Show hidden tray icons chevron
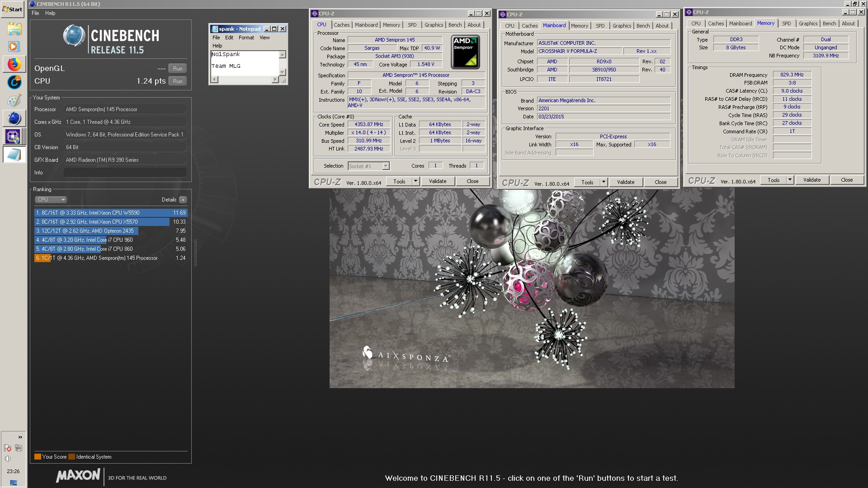Screen dimensions: 868x488 tap(20, 437)
